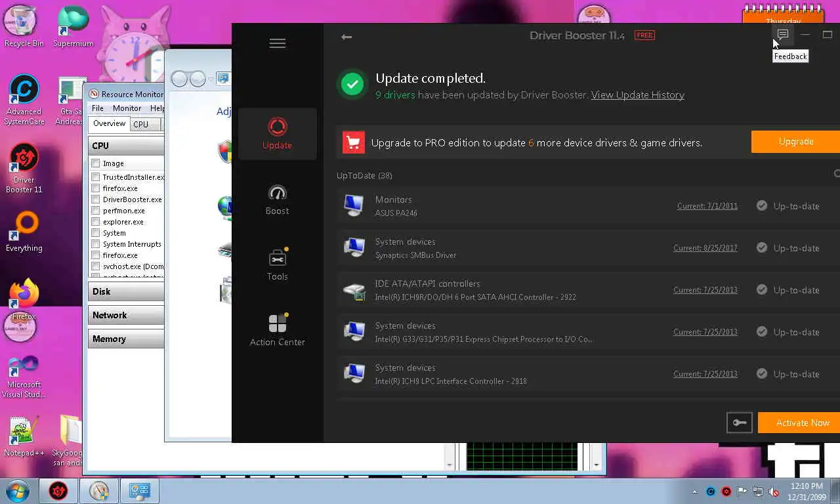Open Current: 7/25/2013 link for ICH9 LPC Interface
The height and width of the screenshot is (504, 840).
pos(705,374)
